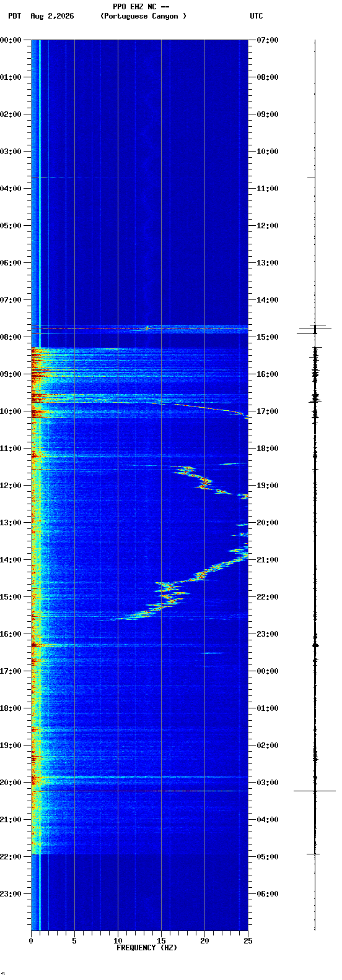Select the "(Portuguese Canyon )" station name

pyautogui.click(x=143, y=16)
